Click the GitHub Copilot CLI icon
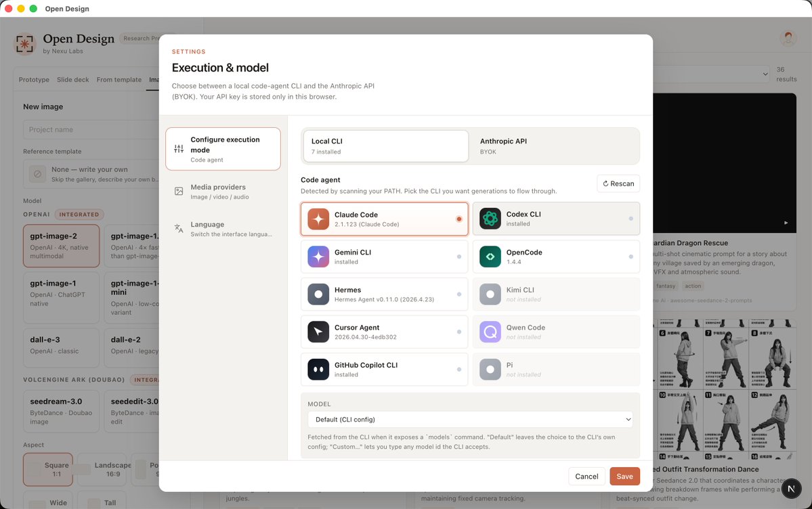Image resolution: width=812 pixels, height=509 pixels. click(x=318, y=369)
